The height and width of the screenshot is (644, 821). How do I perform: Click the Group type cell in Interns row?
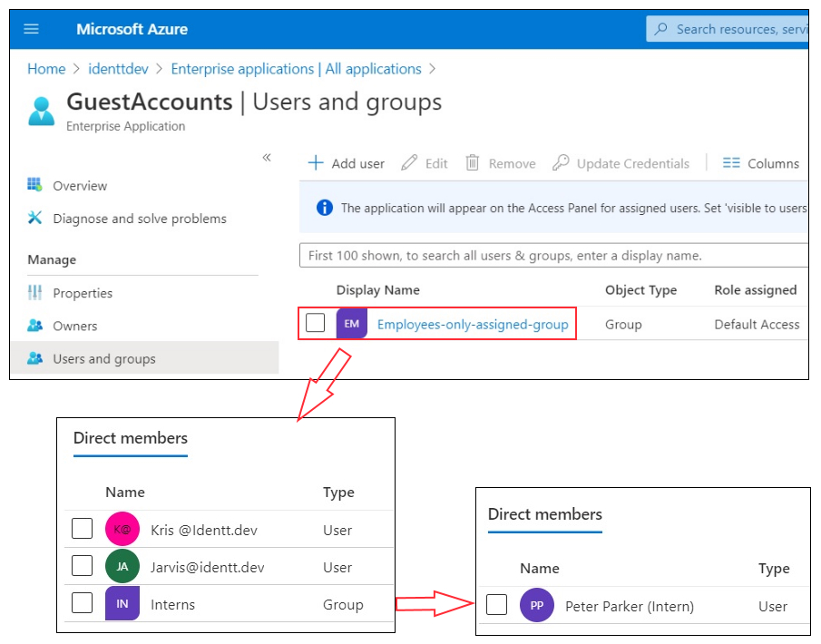pos(343,605)
